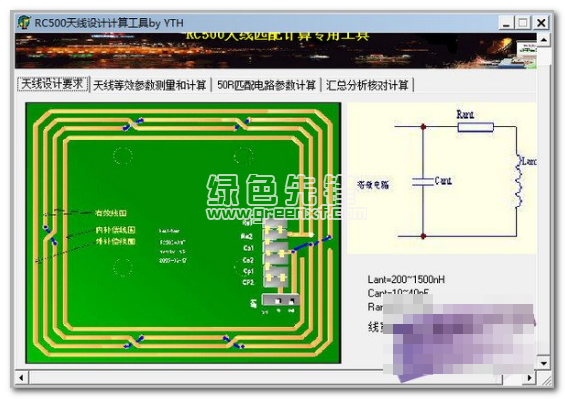The height and width of the screenshot is (399, 565).
Task: Open the 50R匹配电路参数计算 tab
Action: [266, 85]
